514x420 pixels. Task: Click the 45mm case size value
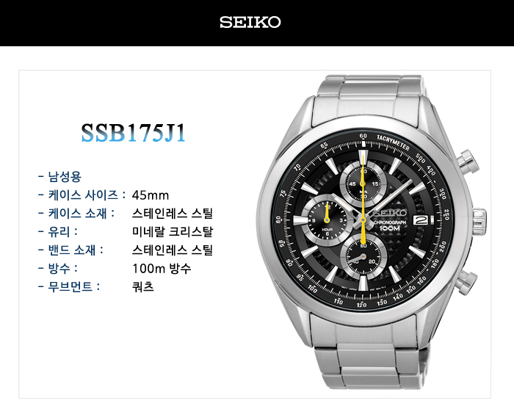(151, 195)
